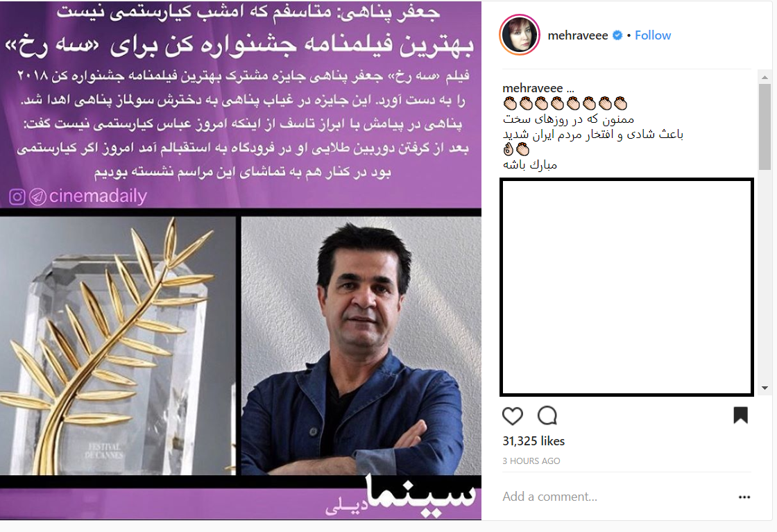
Task: Click the verified badge next to mehraveee
Action: [x=617, y=35]
